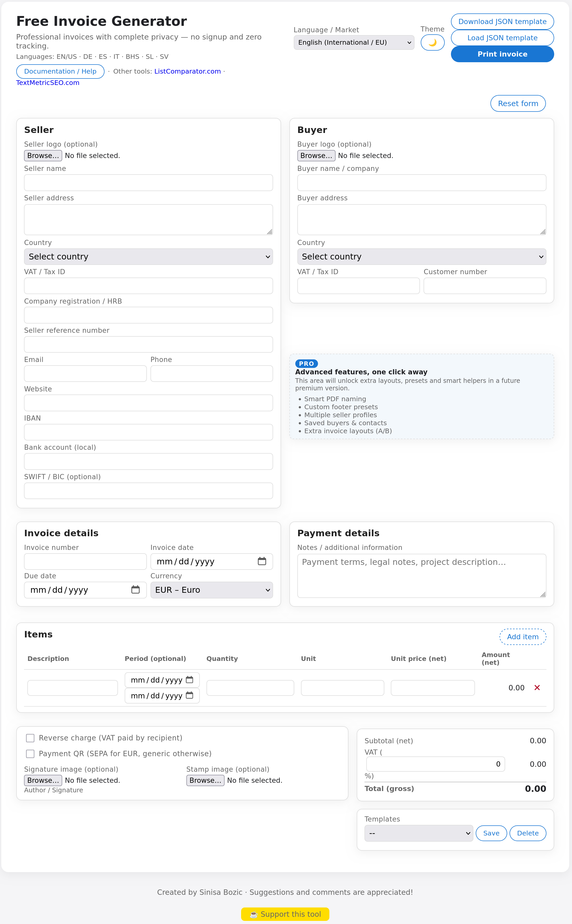Enable Reverse charge checkbox
572x924 pixels.
pos(30,738)
